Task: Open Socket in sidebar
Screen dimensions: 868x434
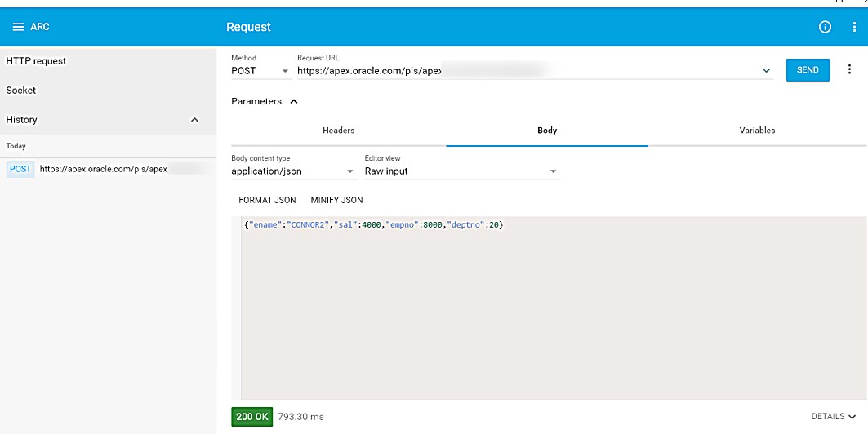Action: [x=21, y=91]
